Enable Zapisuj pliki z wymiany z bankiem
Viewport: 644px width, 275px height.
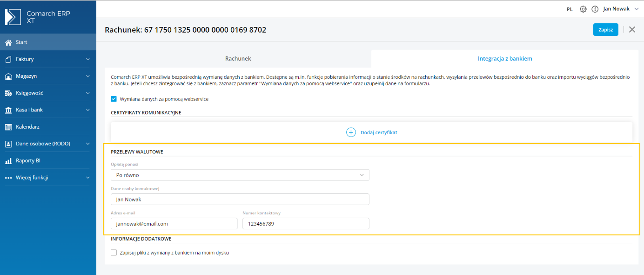[x=114, y=253]
